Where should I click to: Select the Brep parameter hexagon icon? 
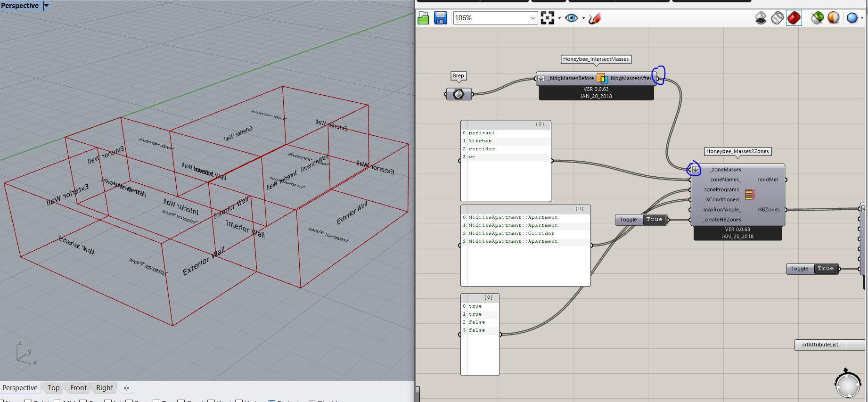coord(459,94)
